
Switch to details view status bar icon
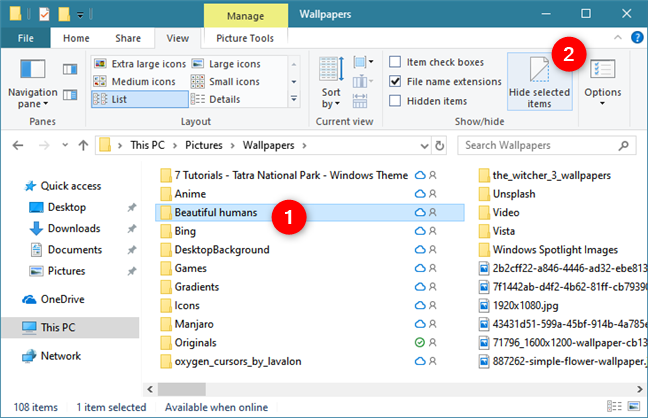pyautogui.click(x=614, y=406)
